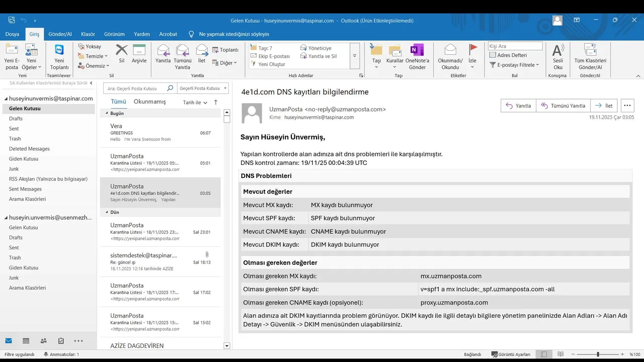Screen dimensions: 644x362
Task: Open Deleted Messages folder
Action: click(x=29, y=149)
